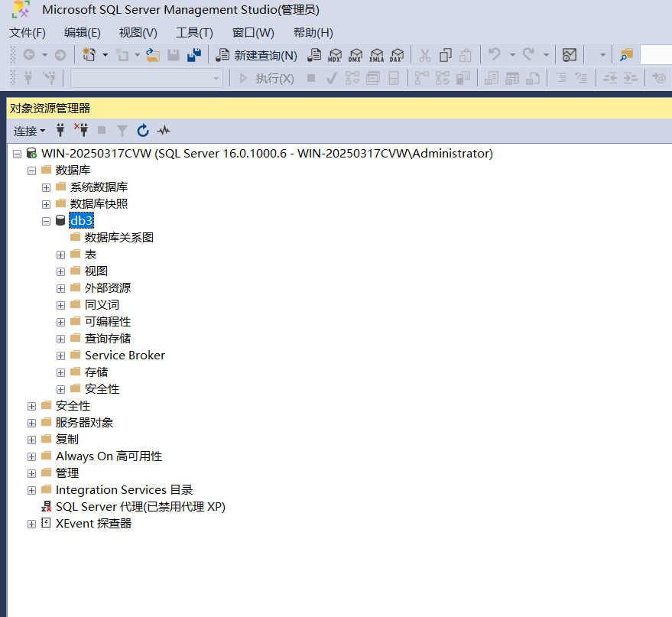Click the cancel query stop icon
This screenshot has width=672, height=617.
[x=311, y=78]
